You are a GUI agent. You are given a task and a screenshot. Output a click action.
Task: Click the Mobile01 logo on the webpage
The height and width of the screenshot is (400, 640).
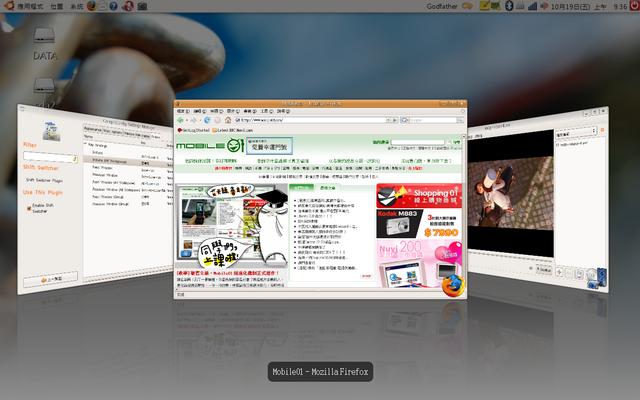(x=210, y=146)
